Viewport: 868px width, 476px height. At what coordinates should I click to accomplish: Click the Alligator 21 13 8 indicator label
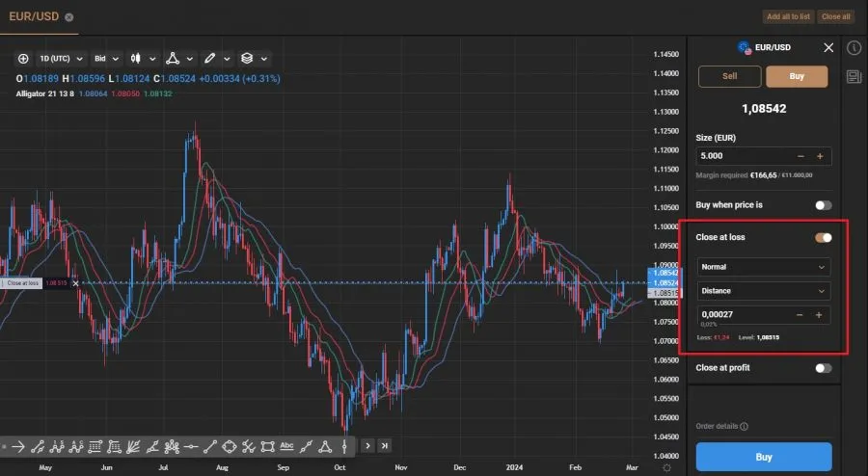(x=44, y=94)
